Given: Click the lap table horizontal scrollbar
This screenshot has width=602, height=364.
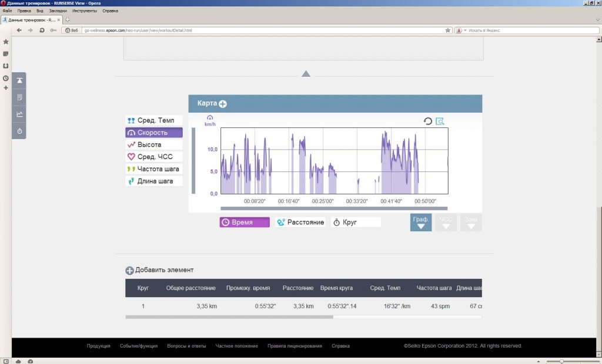Looking at the screenshot, I should (x=229, y=317).
